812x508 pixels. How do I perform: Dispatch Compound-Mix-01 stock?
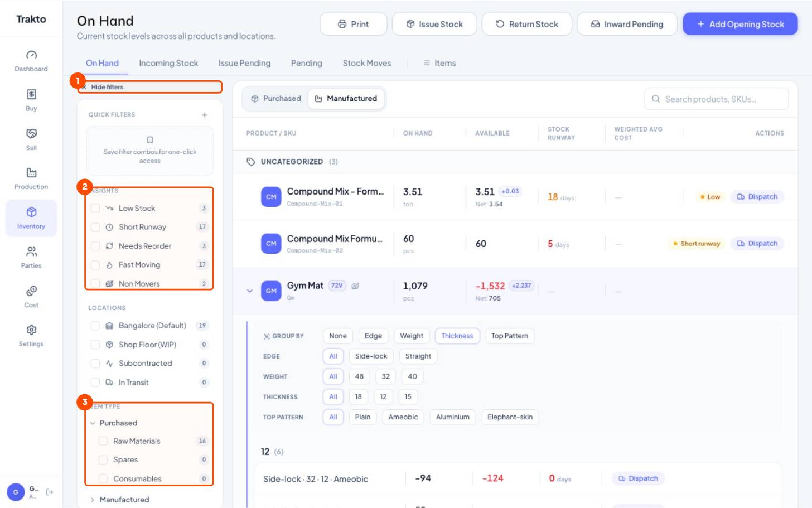tap(757, 197)
